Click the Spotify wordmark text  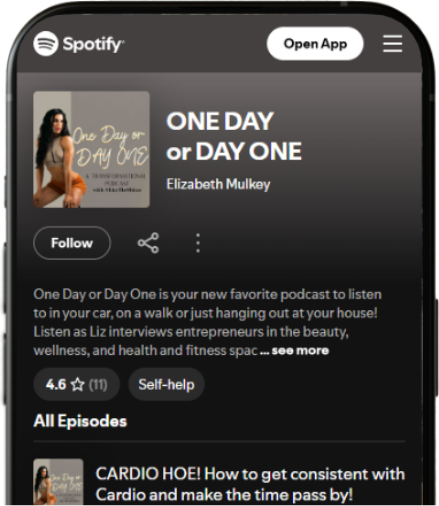click(x=93, y=44)
